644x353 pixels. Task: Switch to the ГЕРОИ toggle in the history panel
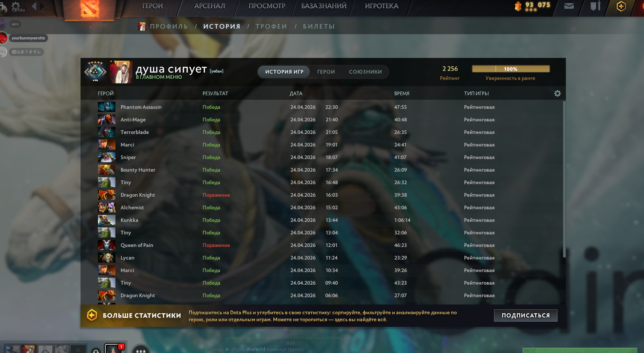click(326, 72)
